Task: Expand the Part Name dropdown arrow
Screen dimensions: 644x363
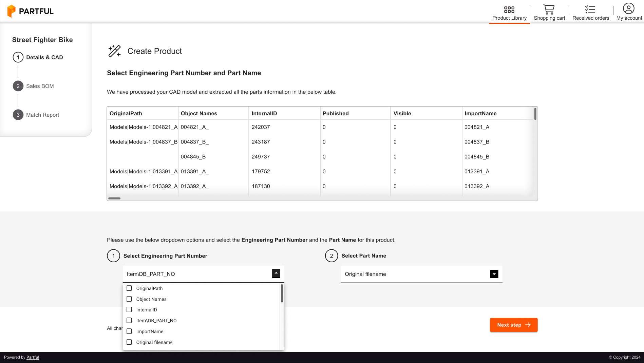Action: point(494,274)
